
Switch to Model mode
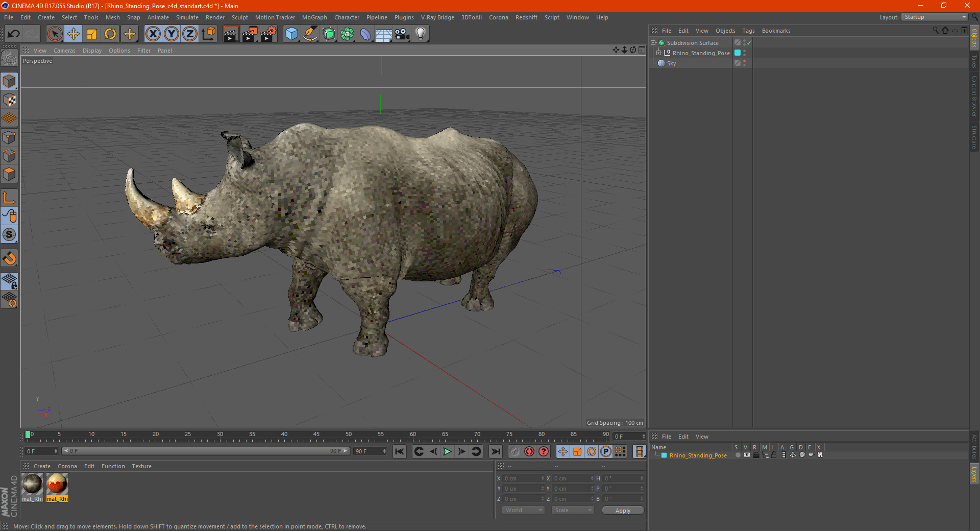point(9,81)
